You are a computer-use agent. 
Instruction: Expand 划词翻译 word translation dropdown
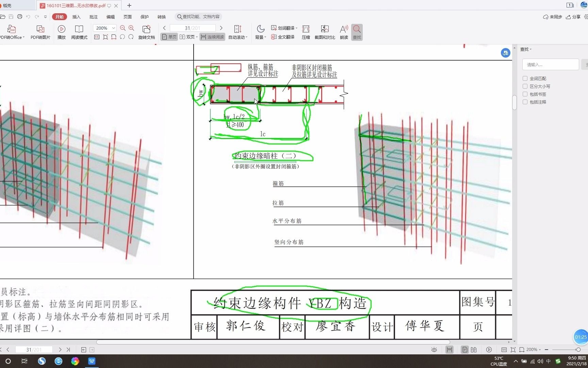click(296, 28)
